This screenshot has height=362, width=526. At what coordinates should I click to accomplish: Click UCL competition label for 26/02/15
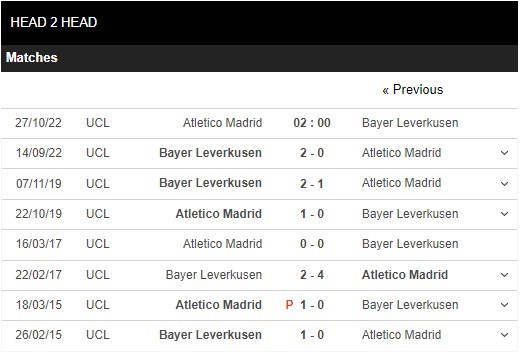click(x=98, y=335)
